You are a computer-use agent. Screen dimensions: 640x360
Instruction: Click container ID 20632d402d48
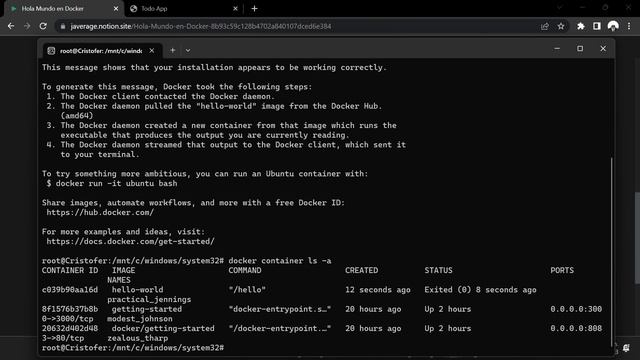coord(70,329)
